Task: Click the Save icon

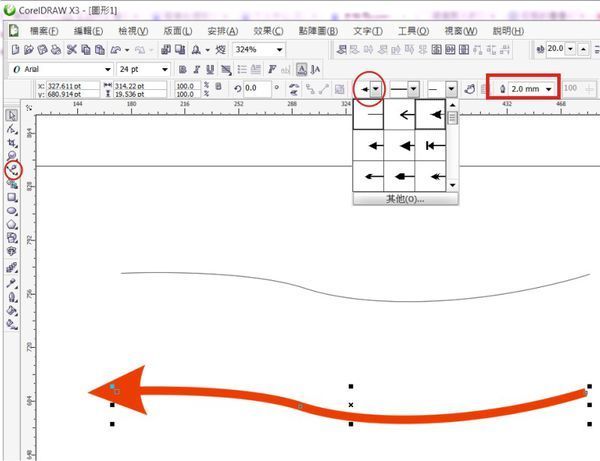Action: [x=42, y=50]
